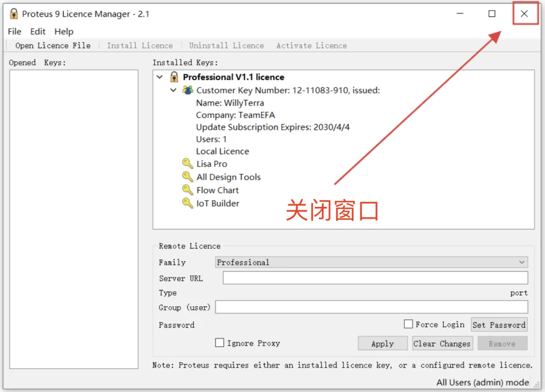The image size is (545, 392).
Task: Select the Local Licence row
Action: click(x=223, y=151)
